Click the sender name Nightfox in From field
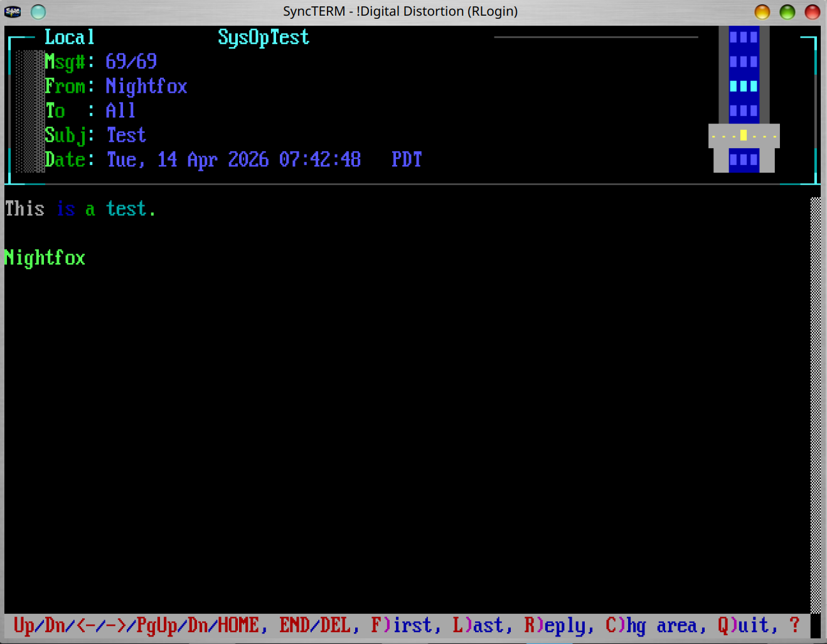The image size is (827, 644). (146, 86)
